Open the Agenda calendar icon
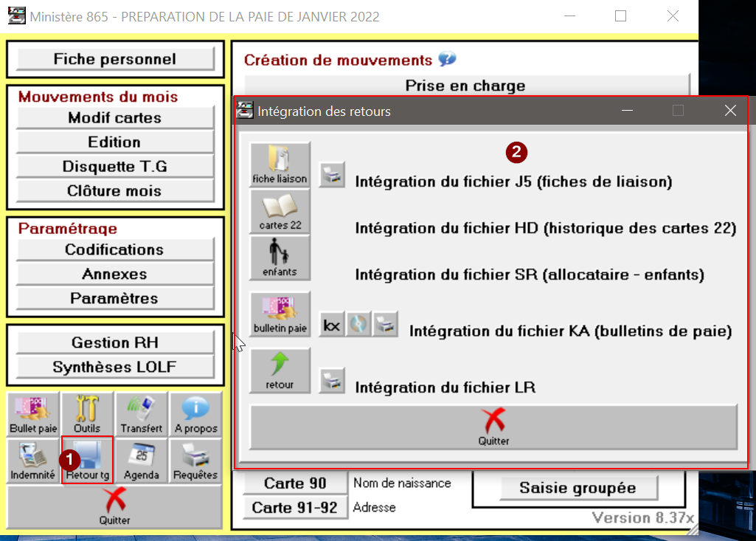756x541 pixels. tap(142, 461)
